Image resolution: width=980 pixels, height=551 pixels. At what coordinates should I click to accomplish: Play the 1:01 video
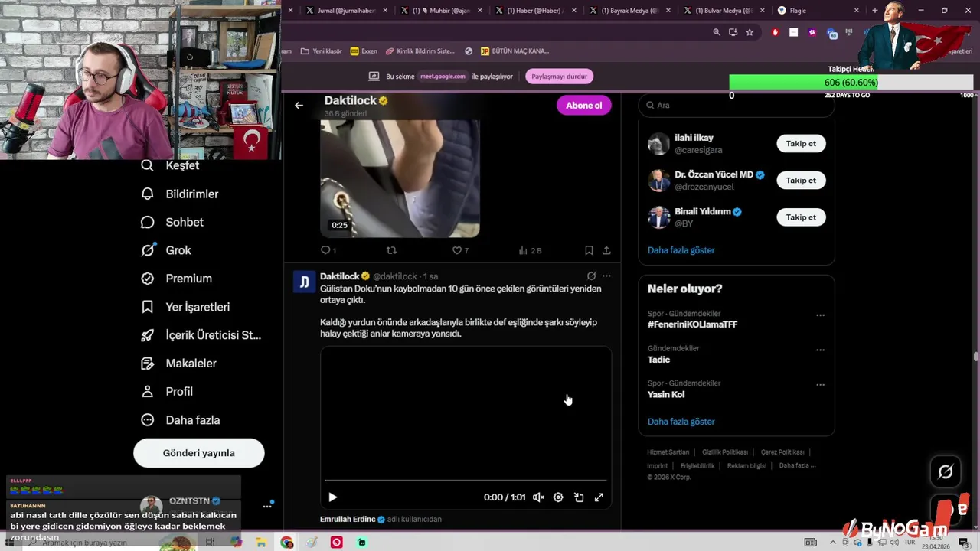332,497
